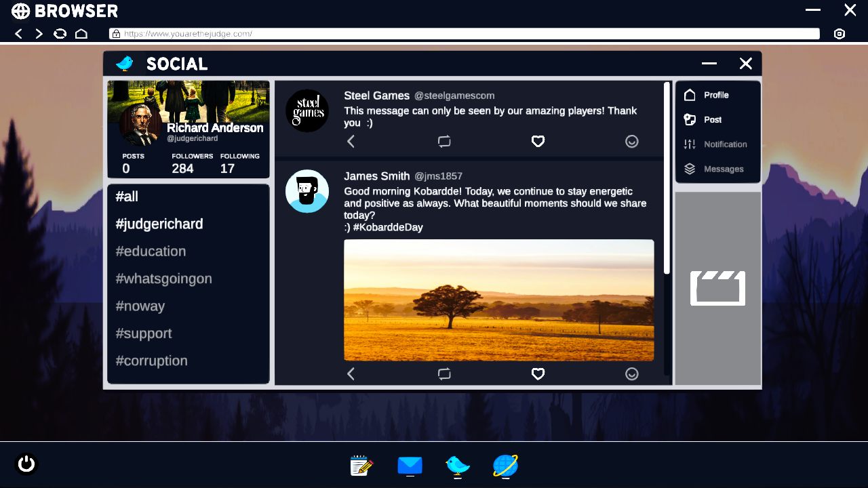Open the Profile menu item
Viewport: 868px width, 488px height.
pyautogui.click(x=715, y=95)
